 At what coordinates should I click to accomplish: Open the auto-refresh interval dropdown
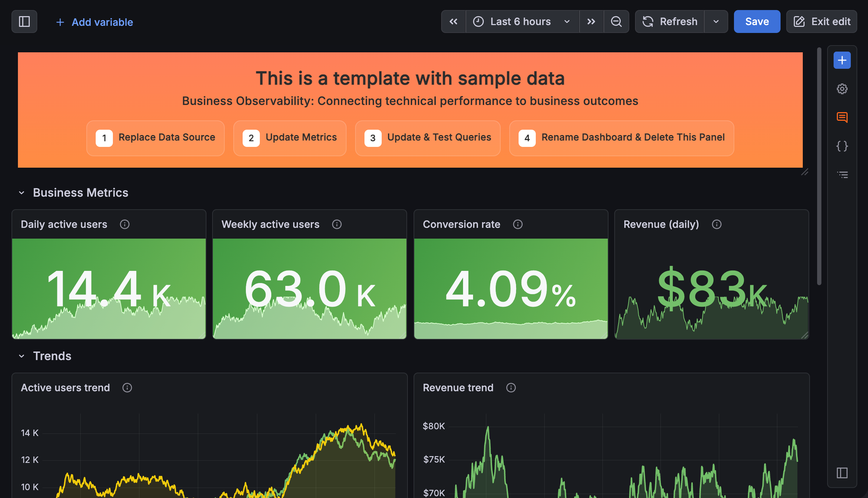pyautogui.click(x=716, y=21)
